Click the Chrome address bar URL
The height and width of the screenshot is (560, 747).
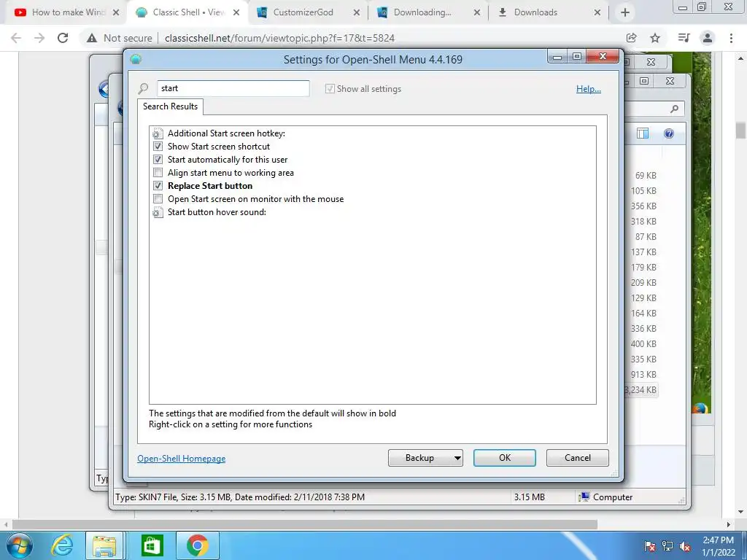click(x=279, y=38)
